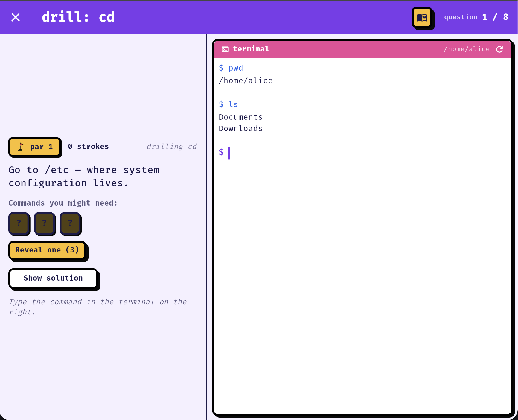
Task: Click the terminal header title
Action: click(x=251, y=49)
